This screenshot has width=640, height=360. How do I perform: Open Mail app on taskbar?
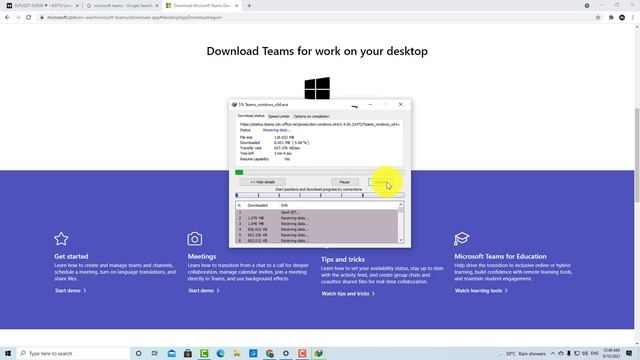coord(171,353)
